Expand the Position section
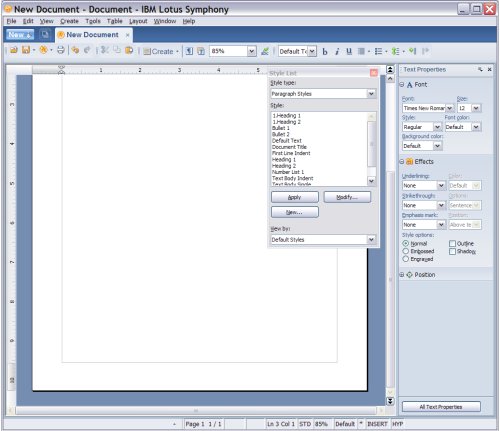Viewport: 500px width, 431px height. tap(402, 275)
